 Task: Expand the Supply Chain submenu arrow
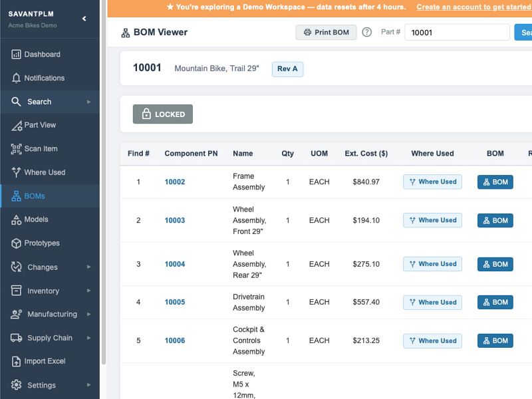coord(88,338)
